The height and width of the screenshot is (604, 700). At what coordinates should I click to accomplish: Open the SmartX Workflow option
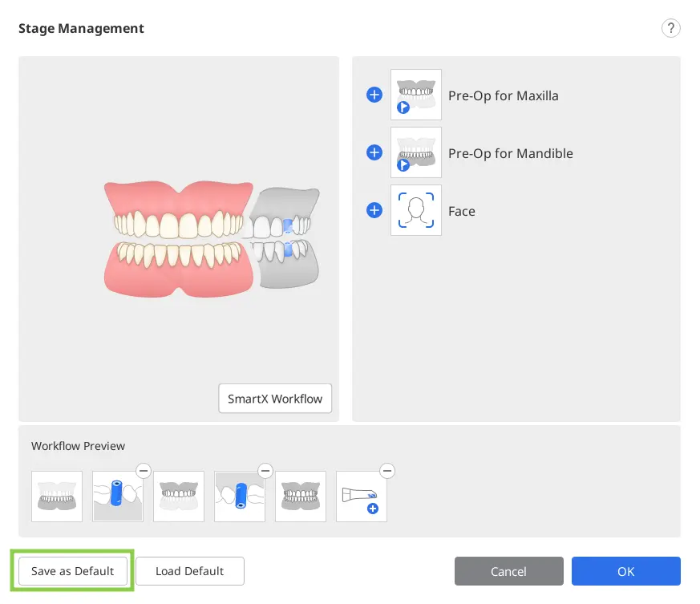pyautogui.click(x=275, y=399)
